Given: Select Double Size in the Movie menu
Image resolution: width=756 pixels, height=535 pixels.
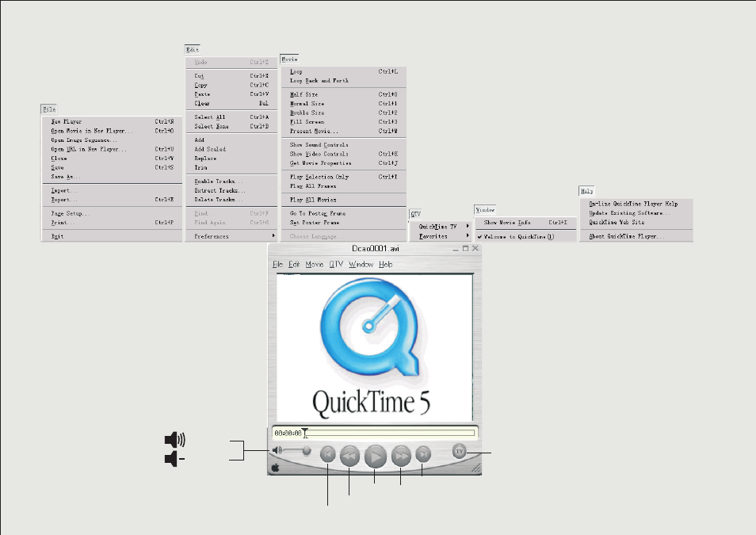Looking at the screenshot, I should point(344,113).
